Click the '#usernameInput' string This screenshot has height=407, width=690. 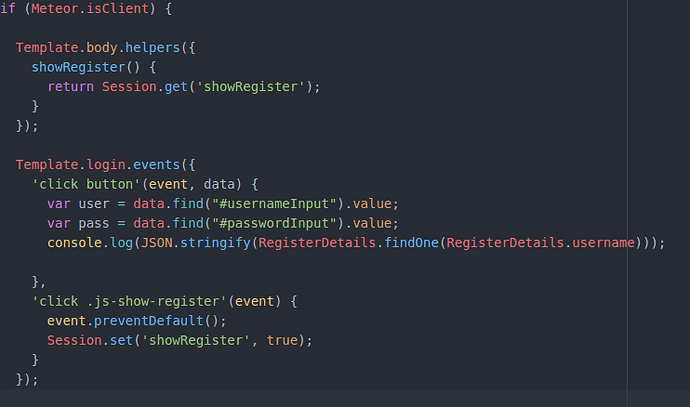coord(274,204)
